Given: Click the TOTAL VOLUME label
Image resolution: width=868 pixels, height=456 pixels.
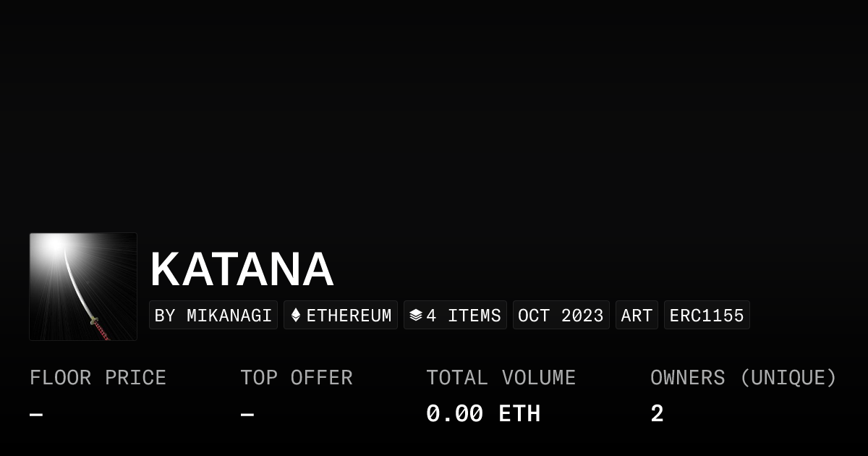Looking at the screenshot, I should point(501,378).
